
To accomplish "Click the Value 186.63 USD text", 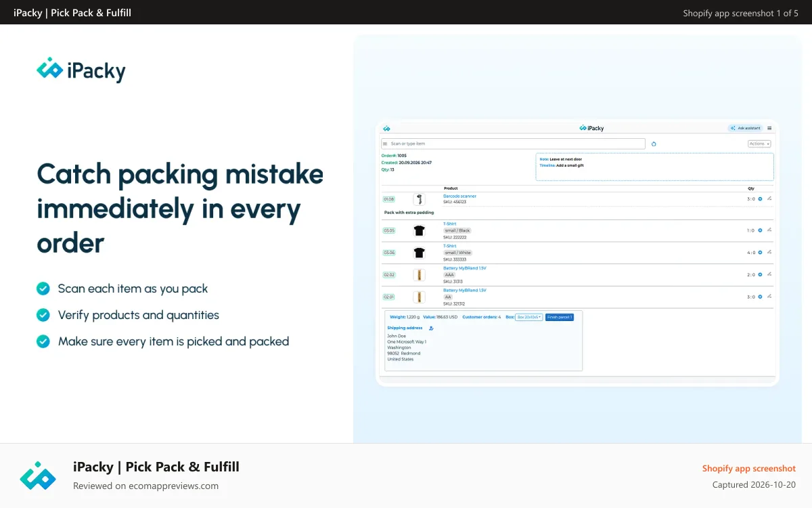I will tap(441, 317).
